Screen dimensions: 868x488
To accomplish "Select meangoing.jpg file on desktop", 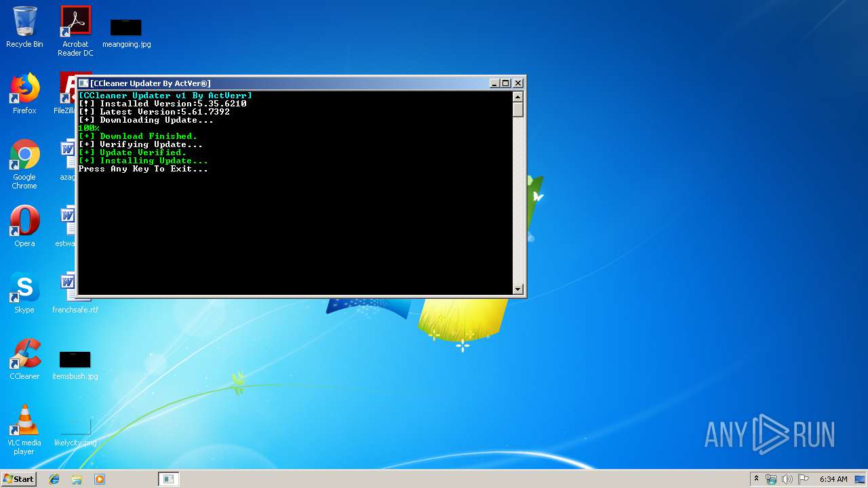I will click(x=126, y=33).
